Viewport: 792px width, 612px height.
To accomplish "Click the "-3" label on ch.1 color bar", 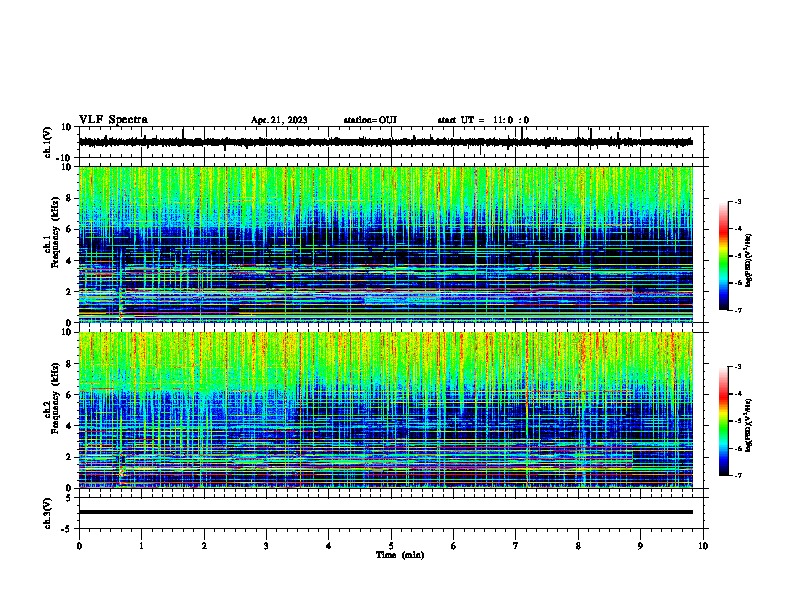I will tap(737, 202).
